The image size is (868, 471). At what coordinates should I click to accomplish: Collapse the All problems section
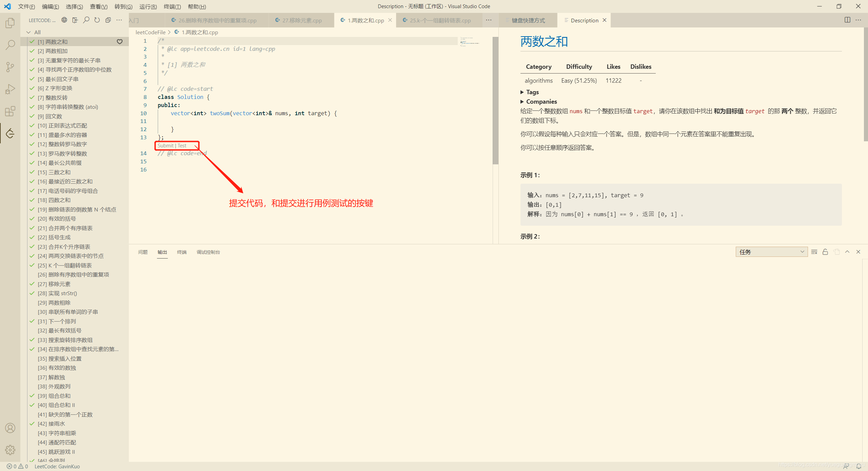[x=28, y=32]
